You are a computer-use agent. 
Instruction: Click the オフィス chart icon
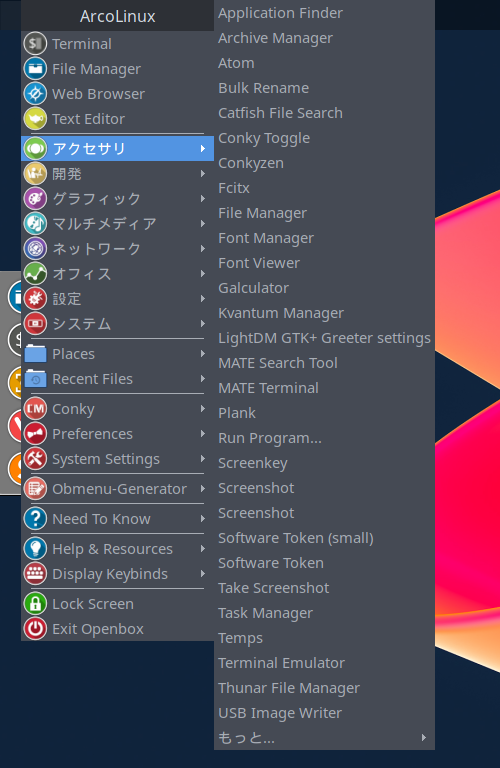click(x=35, y=273)
